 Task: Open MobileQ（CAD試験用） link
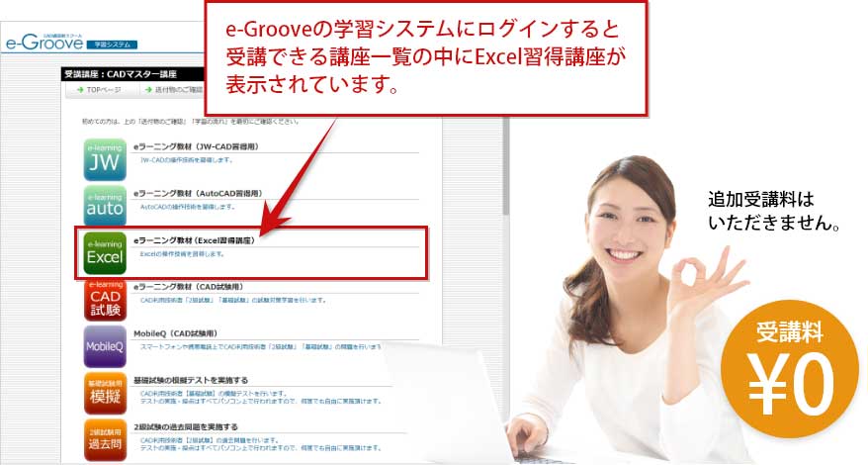[176, 333]
